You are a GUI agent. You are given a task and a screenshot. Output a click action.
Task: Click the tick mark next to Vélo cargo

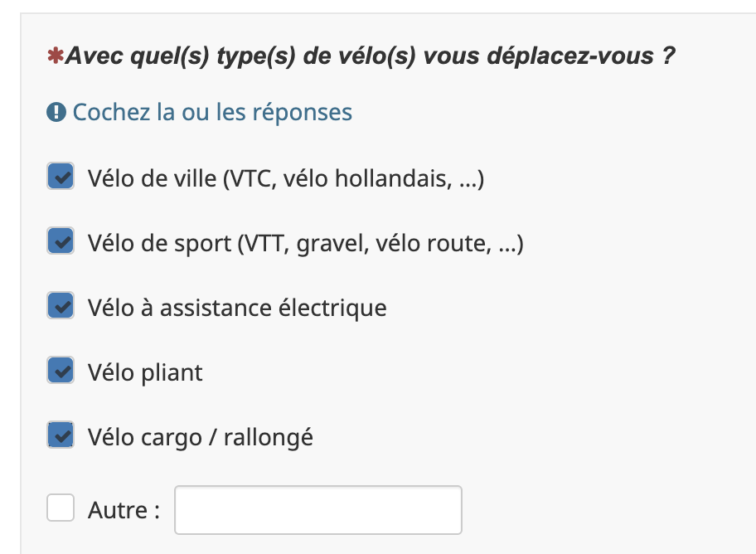61,435
